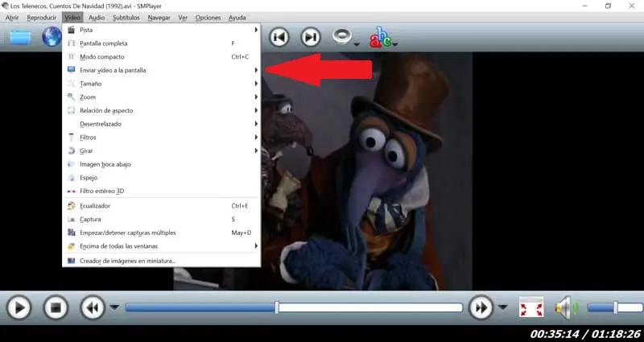Open the Opciones menu
The height and width of the screenshot is (342, 644).
(x=208, y=18)
